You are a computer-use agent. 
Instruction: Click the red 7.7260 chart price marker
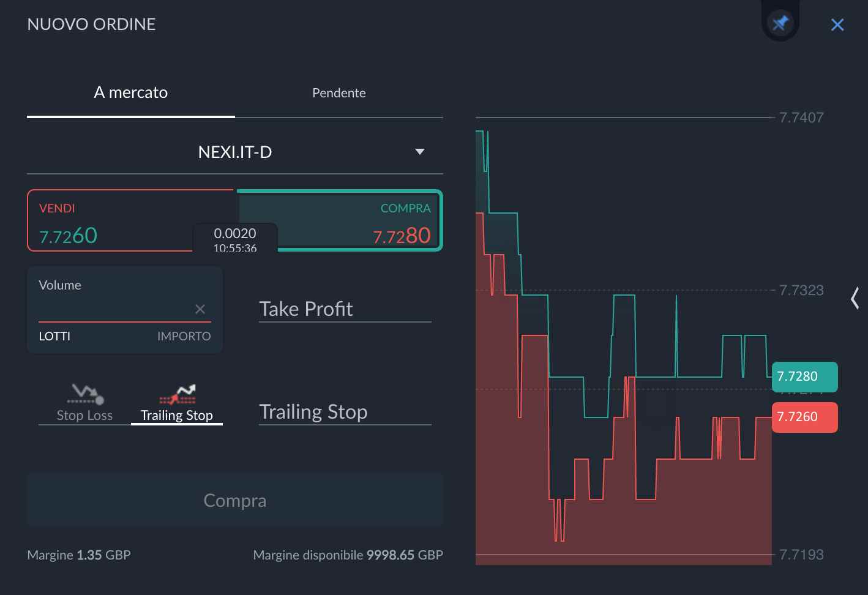[x=804, y=417]
